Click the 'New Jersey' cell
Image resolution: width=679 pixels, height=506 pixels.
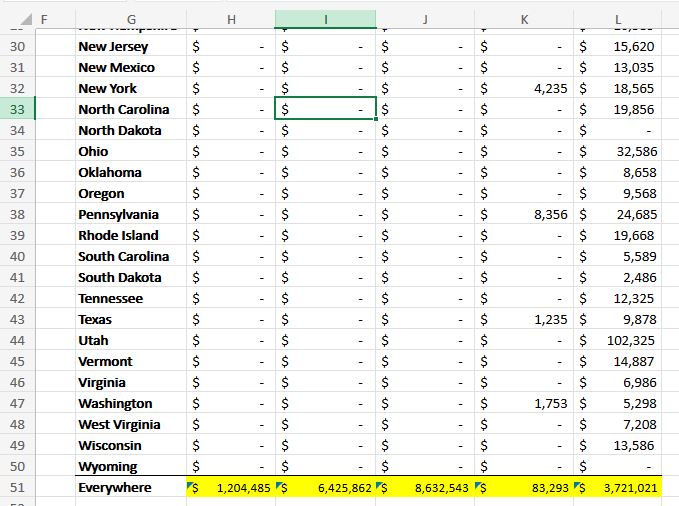[131, 46]
